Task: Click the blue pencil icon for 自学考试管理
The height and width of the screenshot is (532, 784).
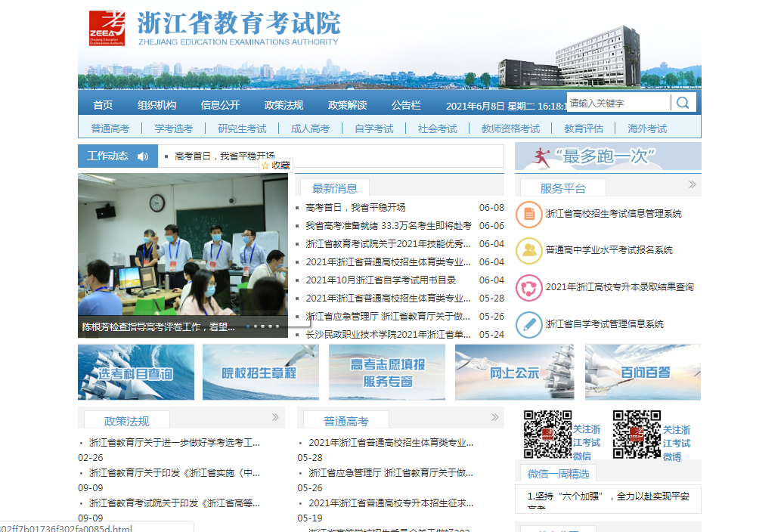Action: (x=528, y=324)
